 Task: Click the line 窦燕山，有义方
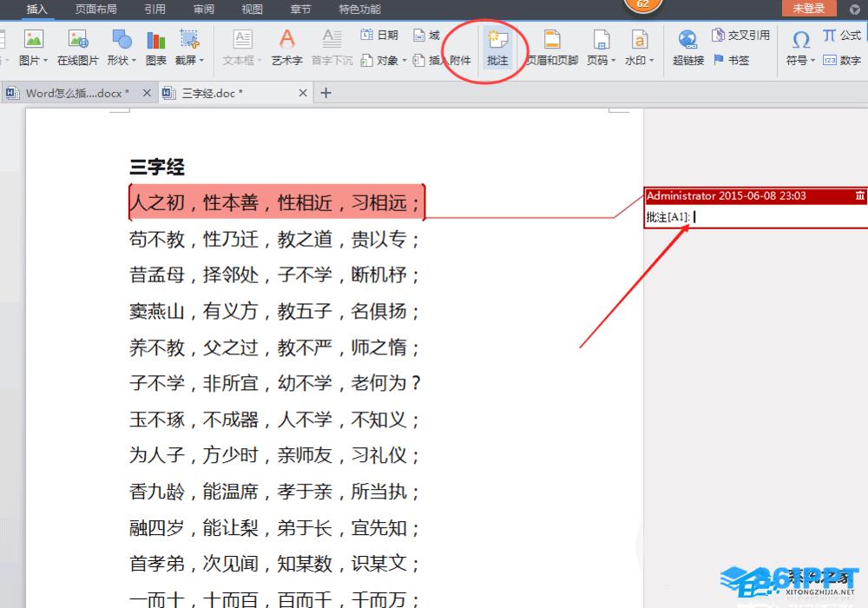(x=274, y=311)
